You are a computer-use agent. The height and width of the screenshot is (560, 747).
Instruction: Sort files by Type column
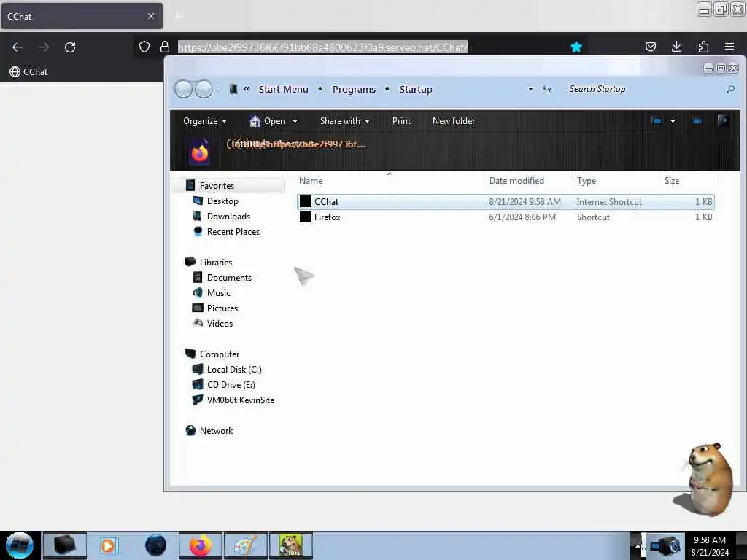tap(587, 181)
